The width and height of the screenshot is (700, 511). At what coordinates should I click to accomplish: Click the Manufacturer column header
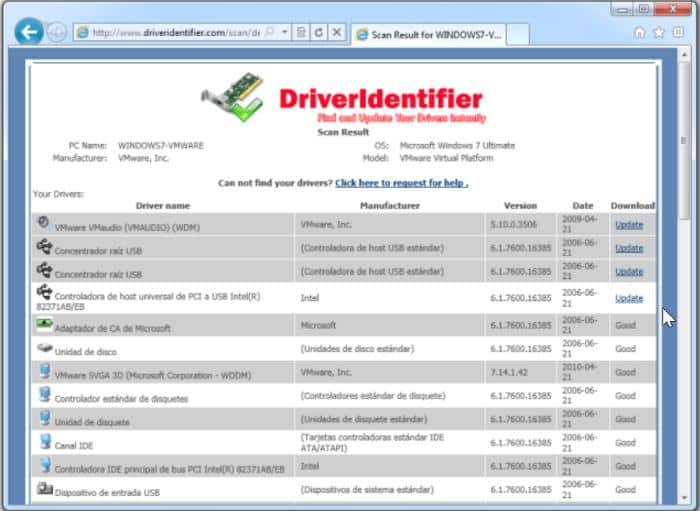pos(390,206)
